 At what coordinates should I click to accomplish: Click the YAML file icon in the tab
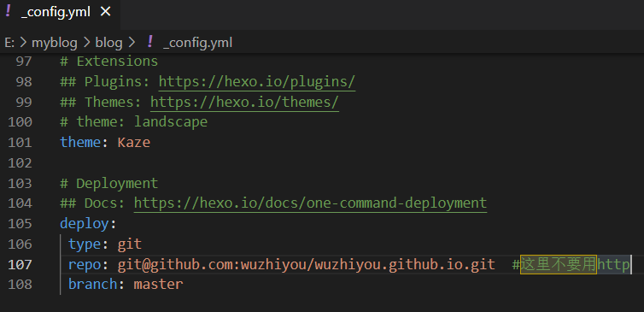pyautogui.click(x=8, y=11)
